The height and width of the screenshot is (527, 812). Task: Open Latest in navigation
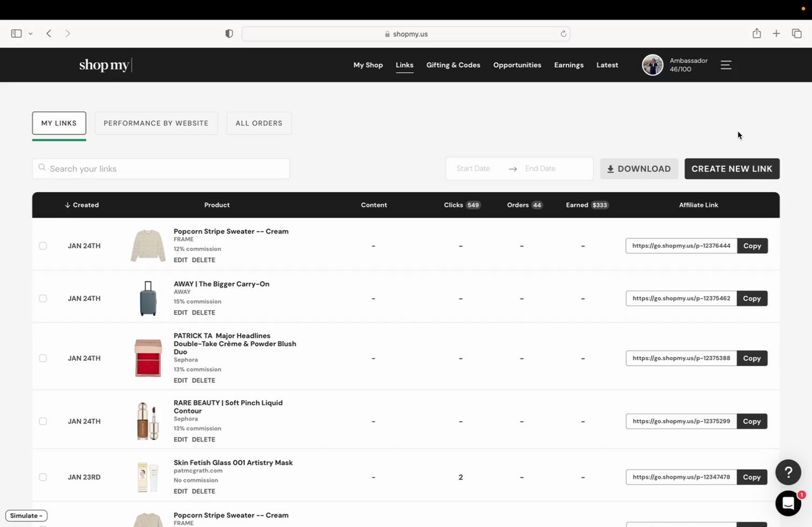pyautogui.click(x=607, y=65)
